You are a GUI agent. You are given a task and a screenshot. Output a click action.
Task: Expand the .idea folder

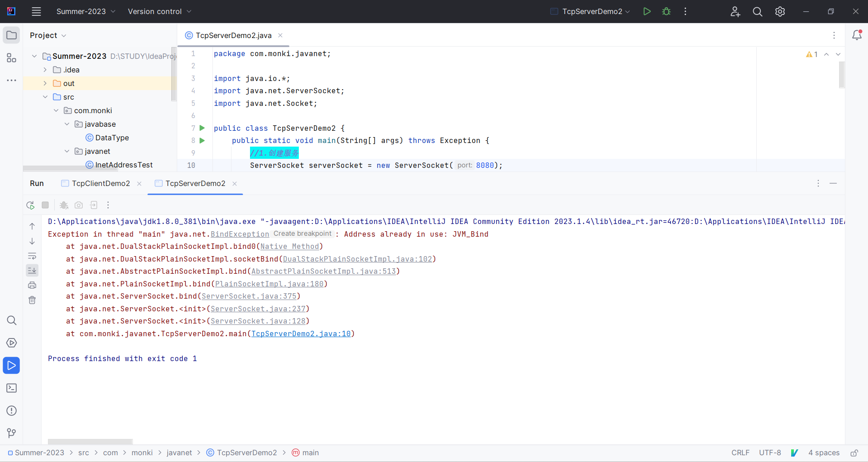pyautogui.click(x=45, y=70)
